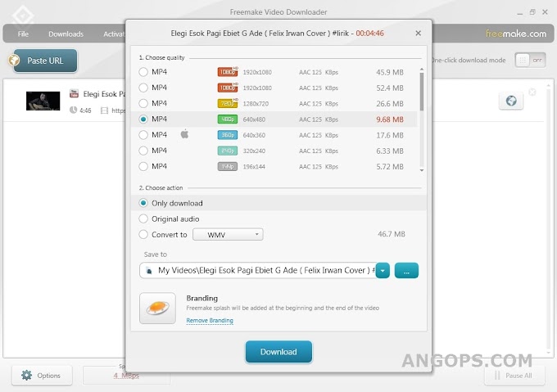Click the Download button

point(278,352)
